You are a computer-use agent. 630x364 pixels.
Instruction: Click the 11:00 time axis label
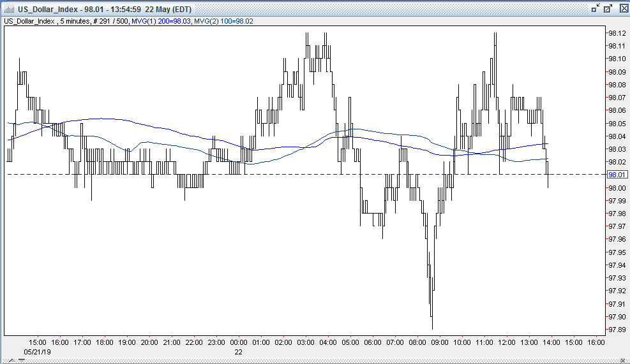pos(484,342)
